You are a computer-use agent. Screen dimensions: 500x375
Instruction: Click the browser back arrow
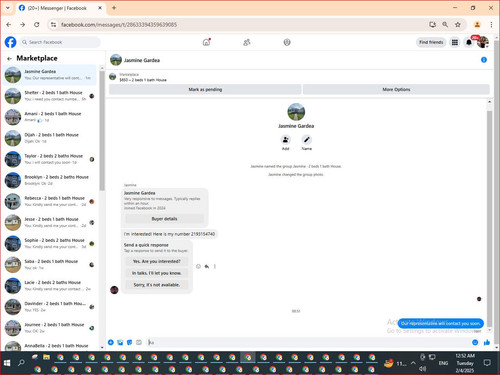tap(9, 25)
